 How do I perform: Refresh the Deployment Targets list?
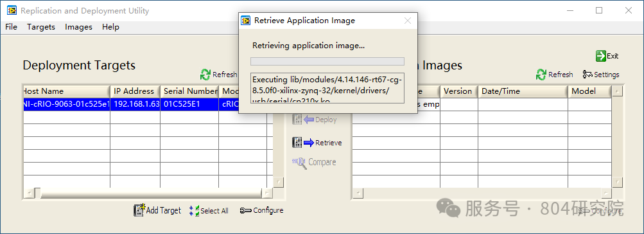tap(218, 75)
